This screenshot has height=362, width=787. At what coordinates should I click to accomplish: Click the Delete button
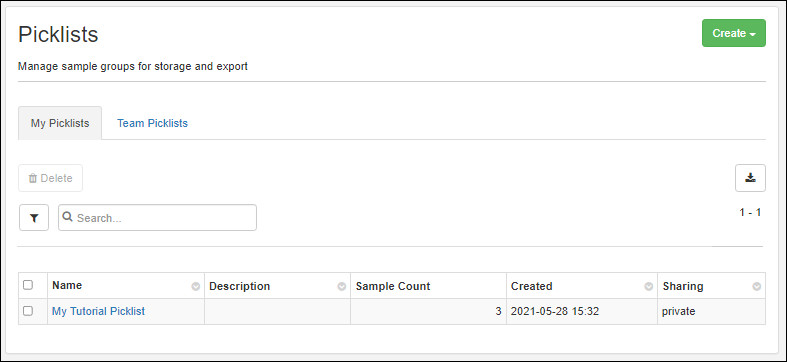click(x=50, y=178)
